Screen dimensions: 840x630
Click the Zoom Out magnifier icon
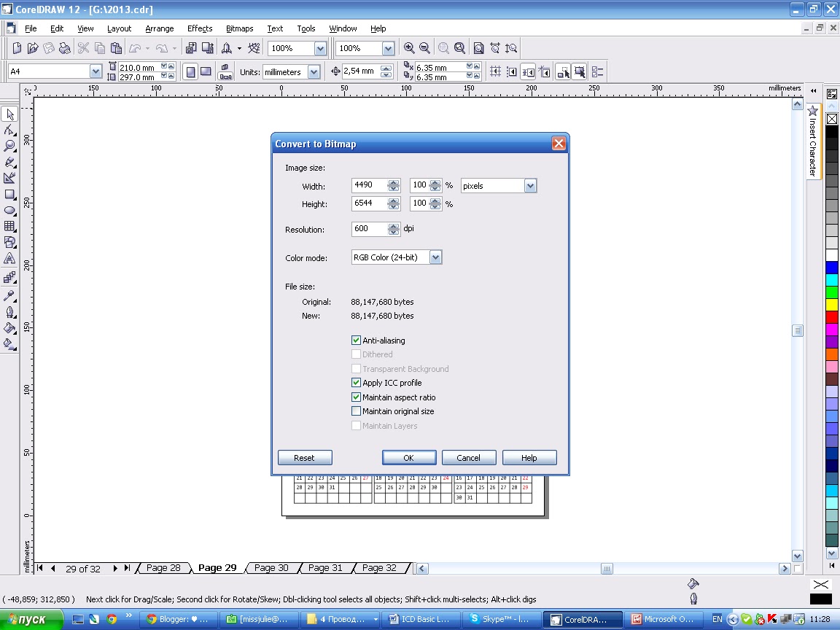(424, 48)
